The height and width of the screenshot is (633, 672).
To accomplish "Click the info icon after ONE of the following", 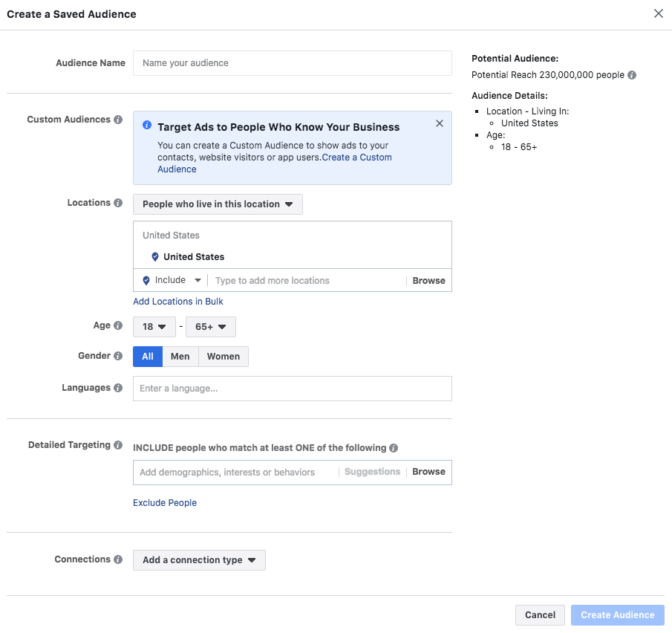I will pos(392,447).
